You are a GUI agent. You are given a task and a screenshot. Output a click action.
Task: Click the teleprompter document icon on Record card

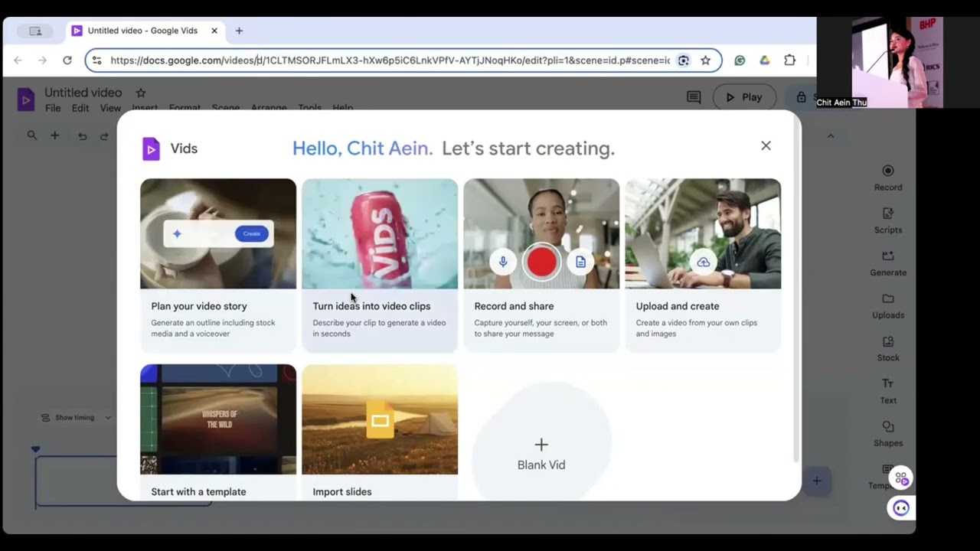580,262
